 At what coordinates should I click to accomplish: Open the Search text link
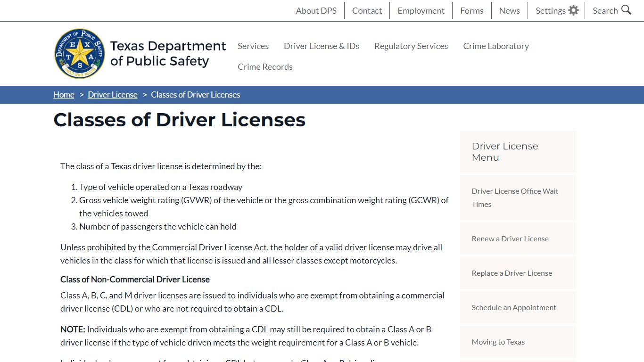[x=605, y=10]
